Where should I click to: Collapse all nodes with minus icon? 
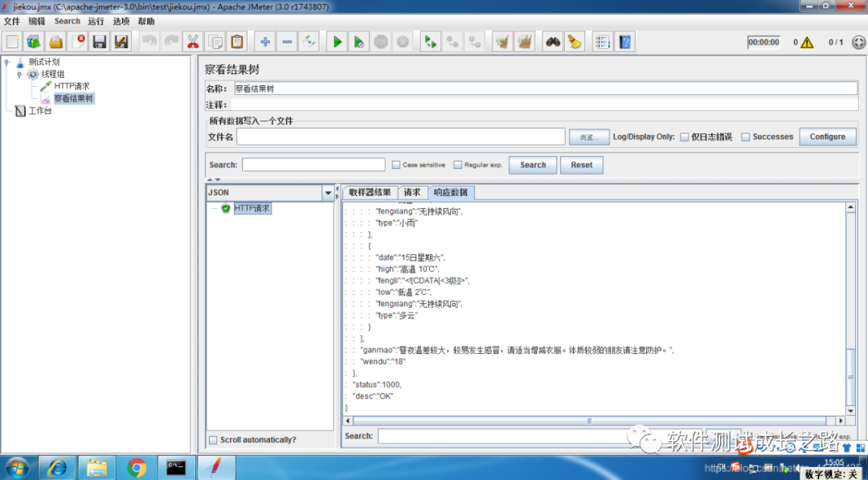(x=287, y=42)
